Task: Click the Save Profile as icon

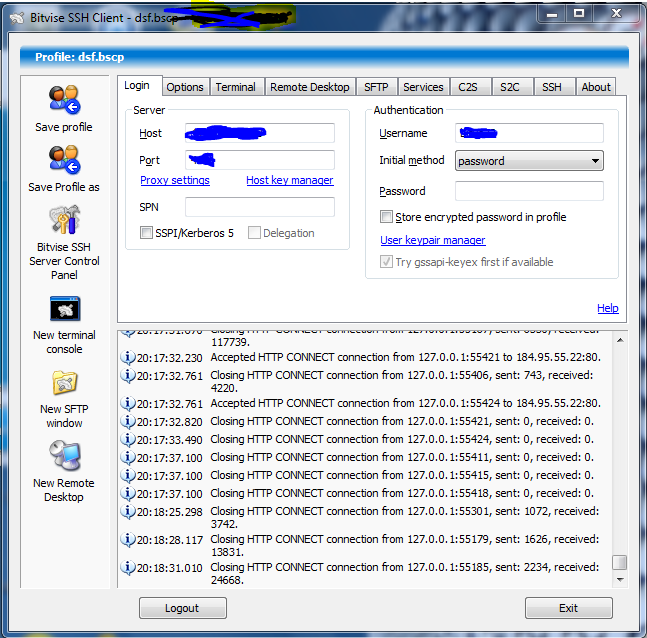Action: coord(64,160)
